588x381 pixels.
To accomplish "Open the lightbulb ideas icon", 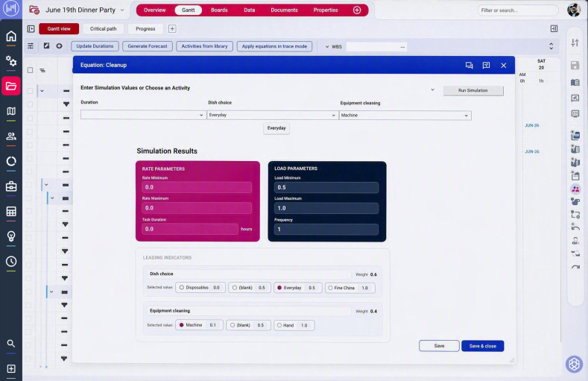I will pyautogui.click(x=11, y=236).
